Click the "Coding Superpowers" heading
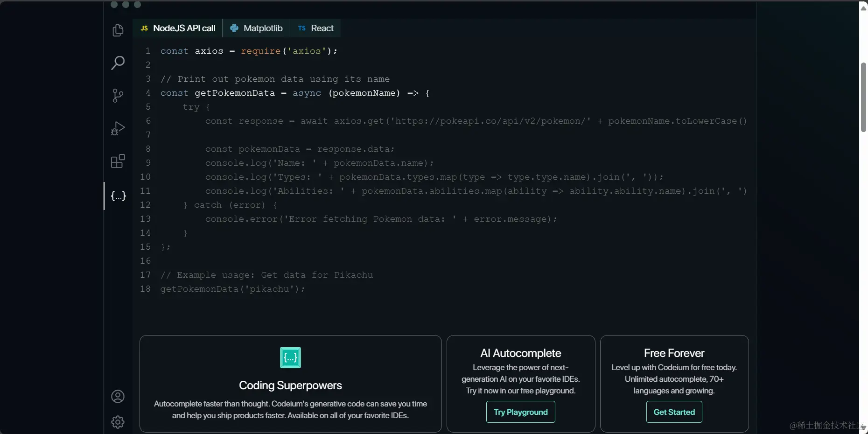The image size is (868, 434). click(290, 385)
